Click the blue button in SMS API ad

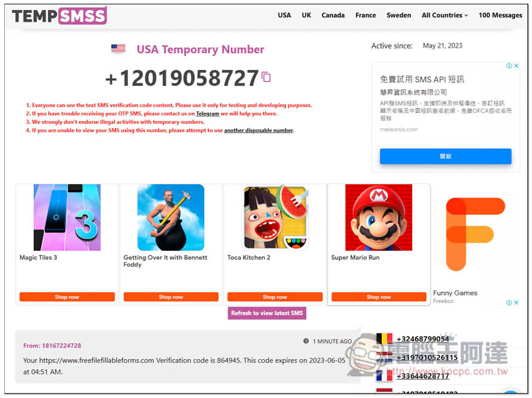[x=445, y=156]
